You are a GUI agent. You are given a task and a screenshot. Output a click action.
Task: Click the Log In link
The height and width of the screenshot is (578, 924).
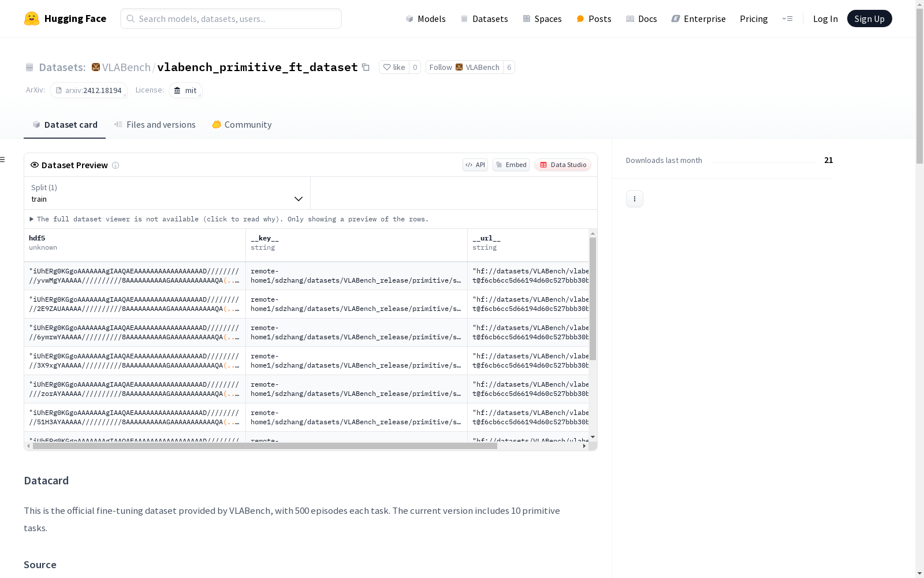click(x=825, y=18)
